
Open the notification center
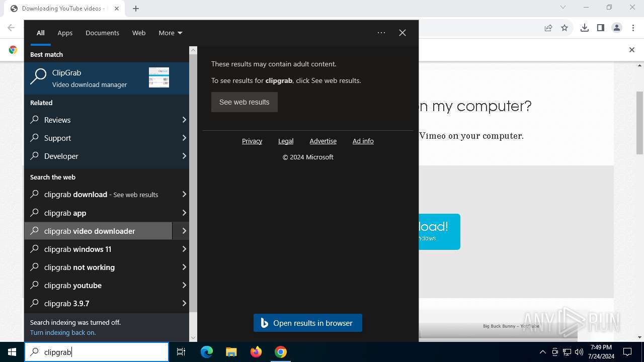point(627,352)
